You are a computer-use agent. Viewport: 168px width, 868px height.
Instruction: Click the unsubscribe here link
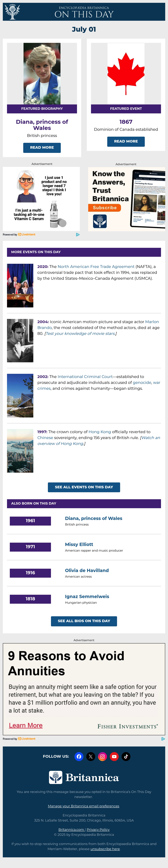(105, 849)
